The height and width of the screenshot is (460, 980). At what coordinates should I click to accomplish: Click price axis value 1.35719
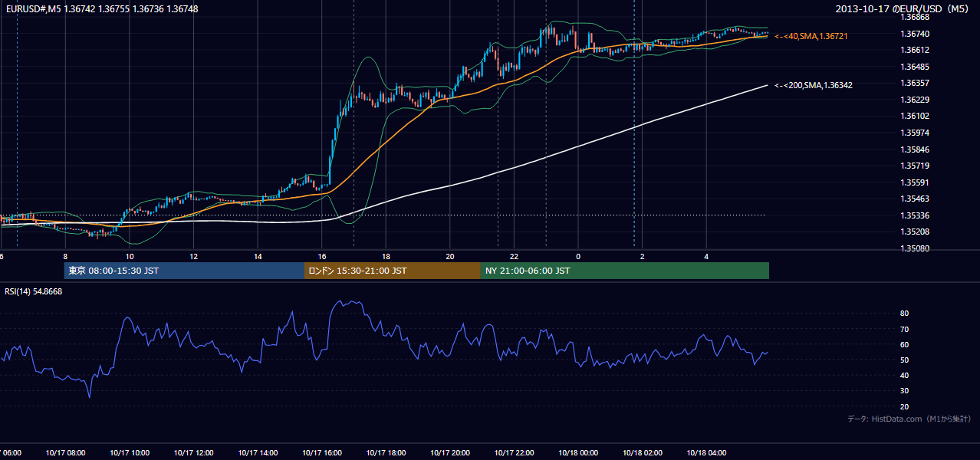[x=914, y=166]
